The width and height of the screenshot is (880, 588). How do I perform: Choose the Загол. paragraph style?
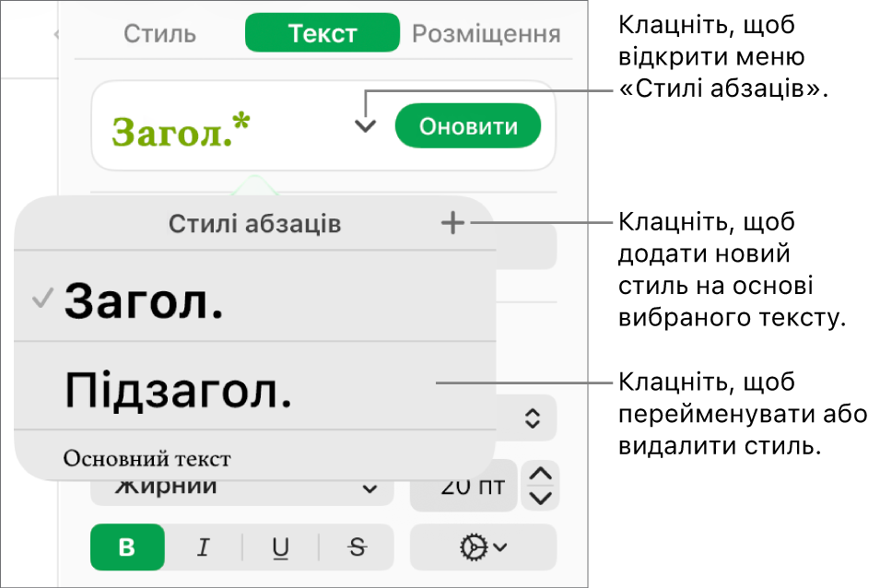255,296
